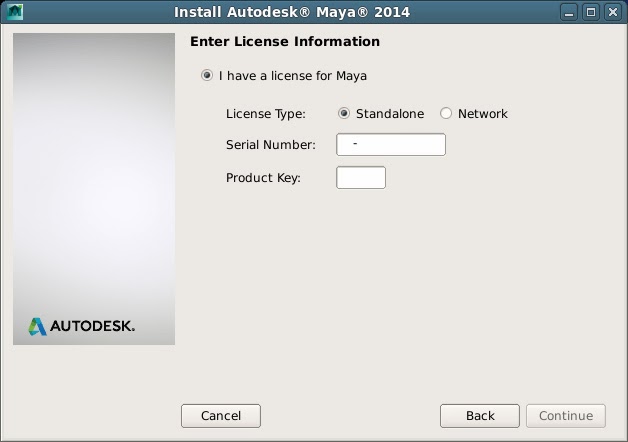Go Back to the previous installer step

480,416
